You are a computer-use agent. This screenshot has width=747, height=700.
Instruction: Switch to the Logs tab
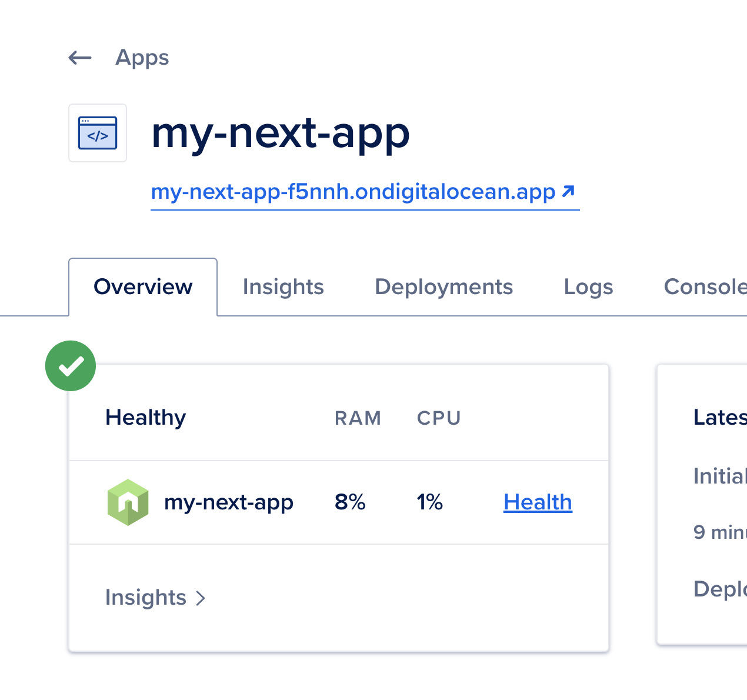pyautogui.click(x=588, y=287)
